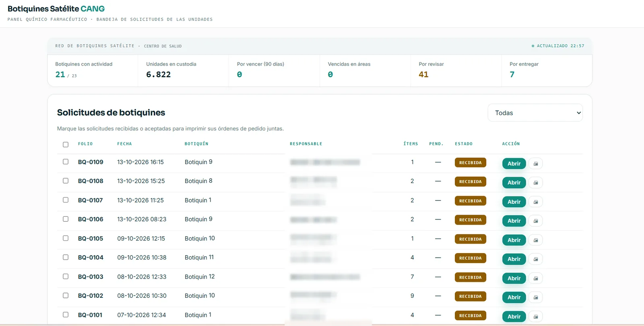The width and height of the screenshot is (644, 326).
Task: Click the RECIBIDA badge for BQ-0103
Action: pos(471,277)
